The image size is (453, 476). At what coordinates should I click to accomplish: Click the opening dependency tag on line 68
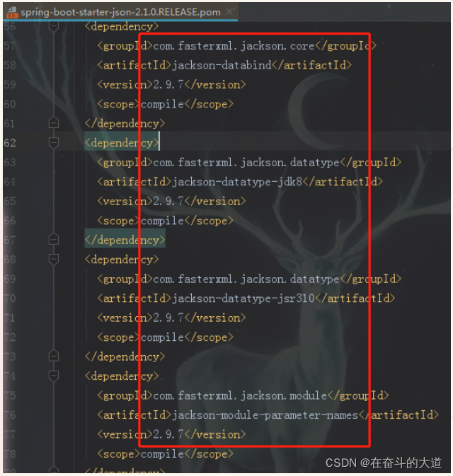click(x=122, y=260)
